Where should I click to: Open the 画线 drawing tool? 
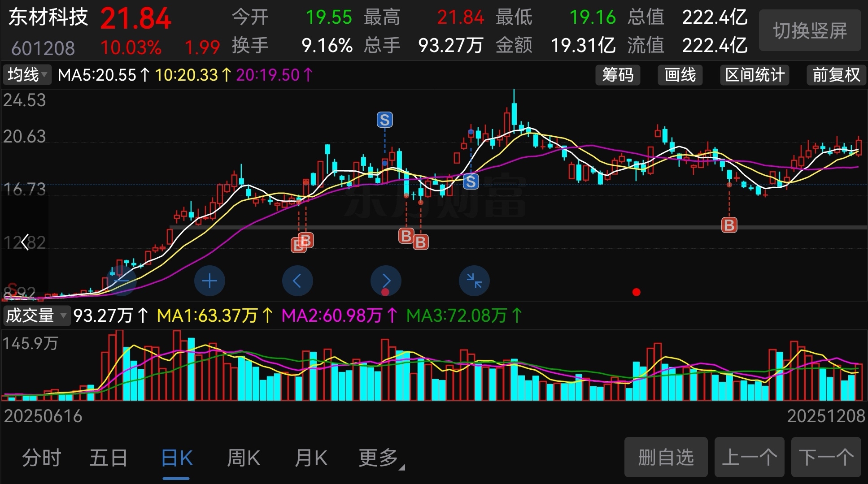(x=680, y=75)
